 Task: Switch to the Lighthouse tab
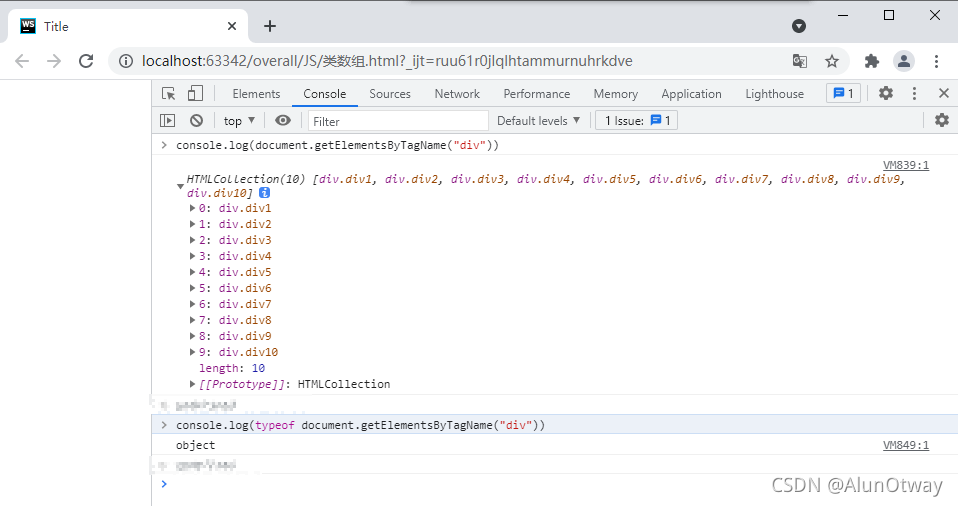point(774,94)
